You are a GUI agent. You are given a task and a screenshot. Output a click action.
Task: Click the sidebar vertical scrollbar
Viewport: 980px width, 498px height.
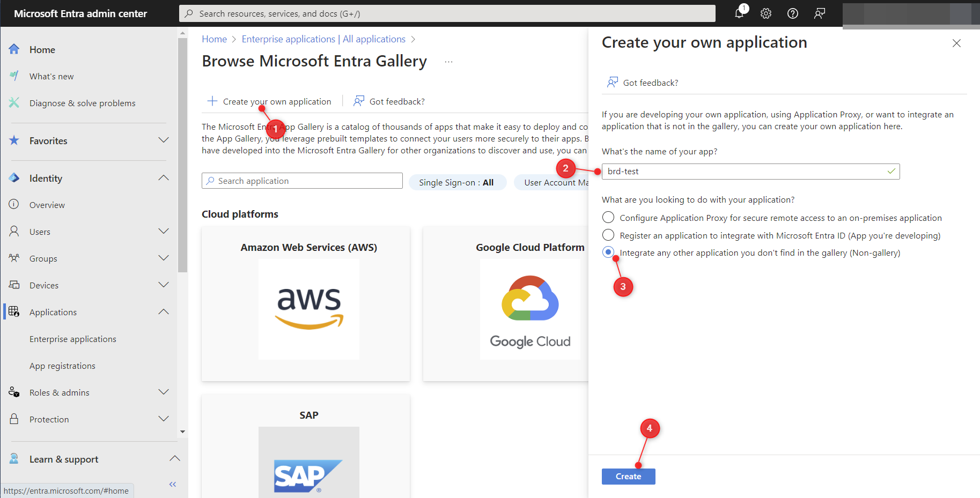tap(182, 155)
